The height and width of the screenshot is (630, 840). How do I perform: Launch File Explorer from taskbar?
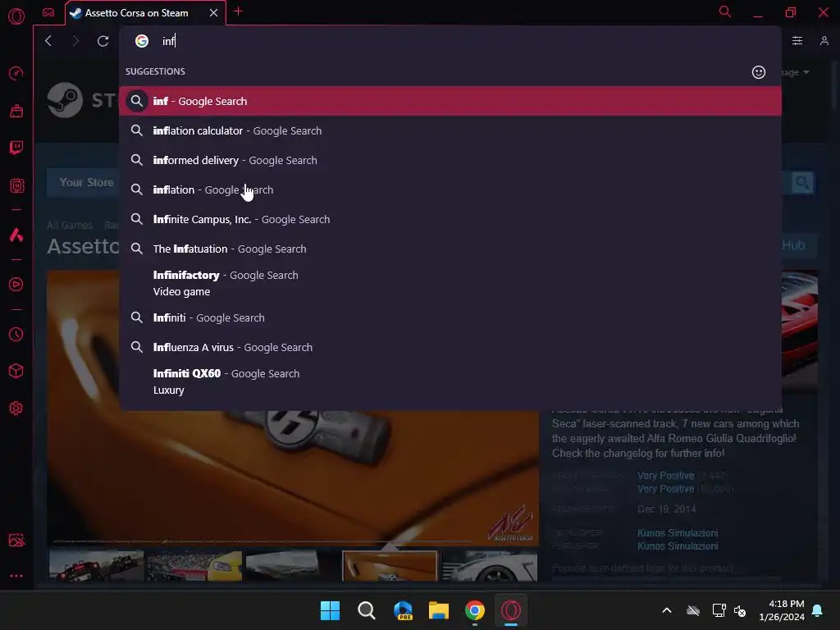[439, 610]
